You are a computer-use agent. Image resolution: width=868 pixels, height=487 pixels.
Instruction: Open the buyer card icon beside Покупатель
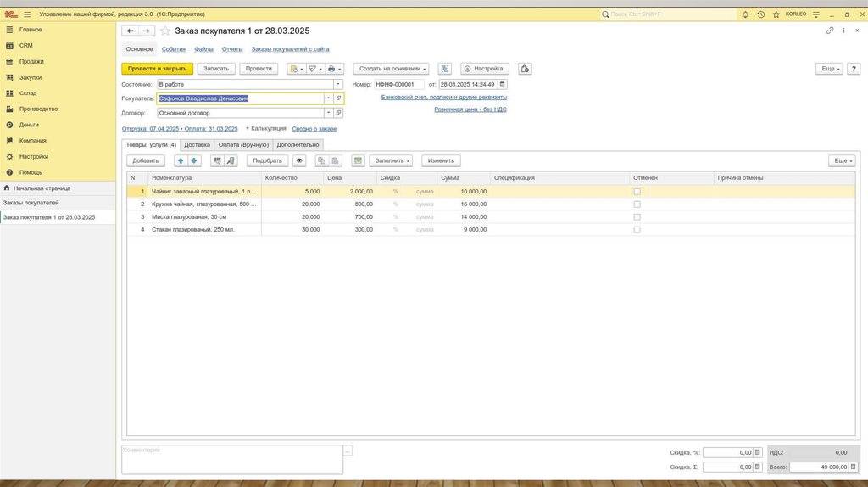338,98
